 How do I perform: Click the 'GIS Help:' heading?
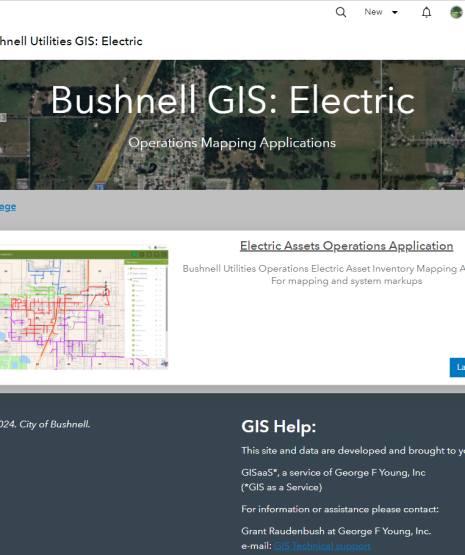click(279, 427)
